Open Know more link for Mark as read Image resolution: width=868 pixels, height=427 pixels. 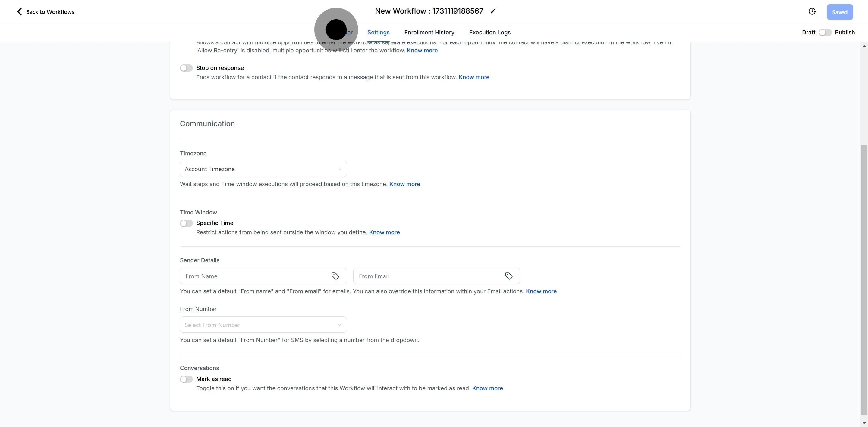pyautogui.click(x=487, y=388)
